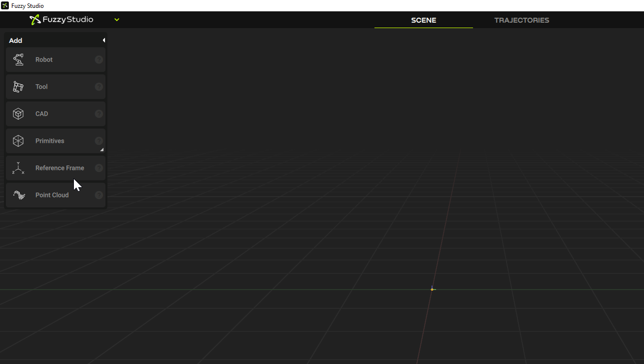
Task: Collapse the Add panel
Action: 104,40
